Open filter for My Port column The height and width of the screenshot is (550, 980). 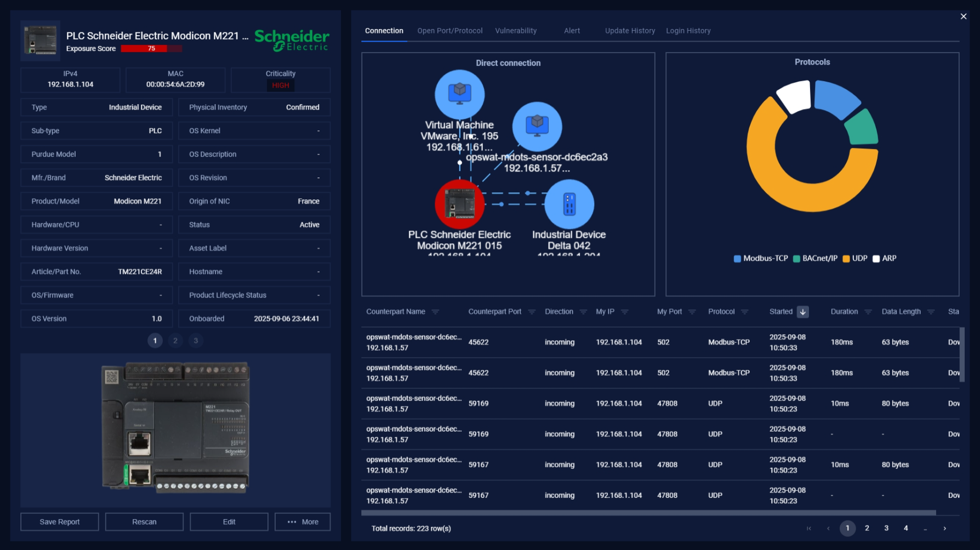point(692,312)
